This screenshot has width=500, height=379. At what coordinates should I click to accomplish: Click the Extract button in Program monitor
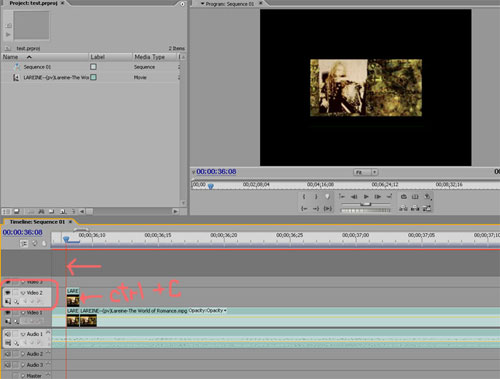click(415, 209)
